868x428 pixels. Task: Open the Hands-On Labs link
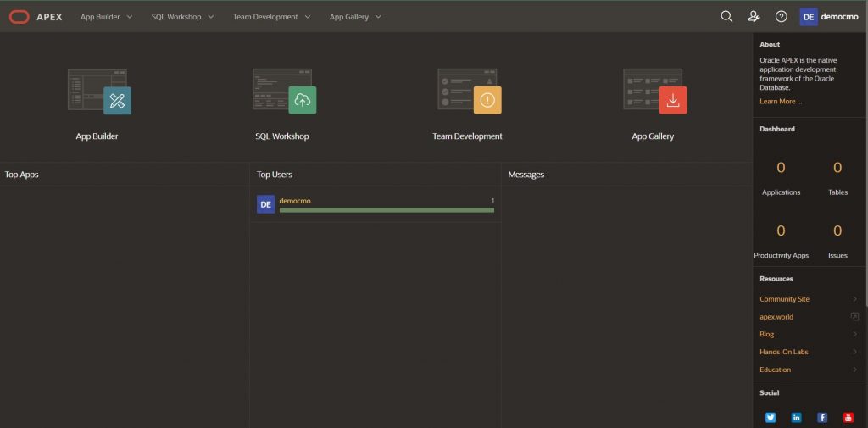click(784, 352)
